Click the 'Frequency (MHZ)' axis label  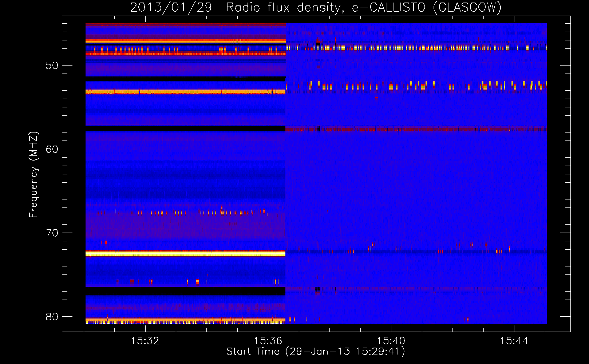point(33,175)
